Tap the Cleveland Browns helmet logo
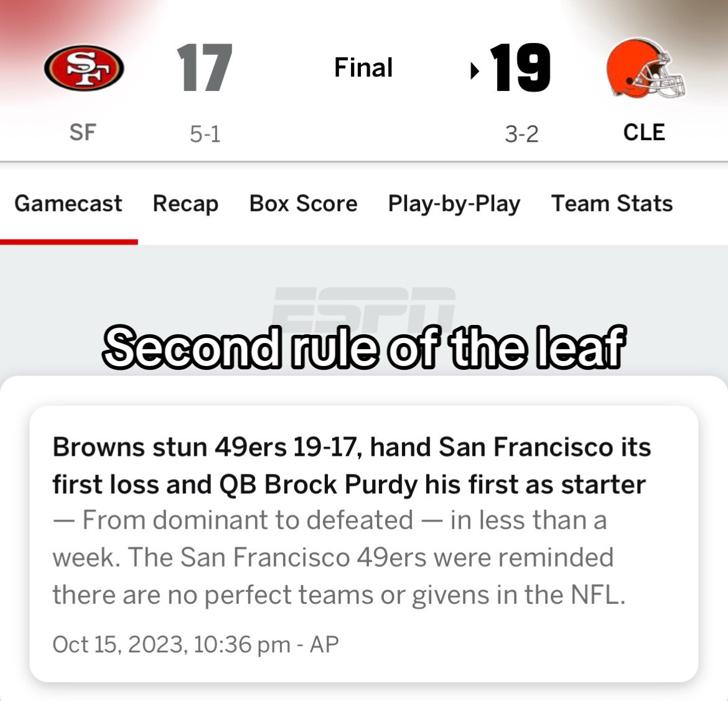Image resolution: width=728 pixels, height=701 pixels. pos(645,68)
